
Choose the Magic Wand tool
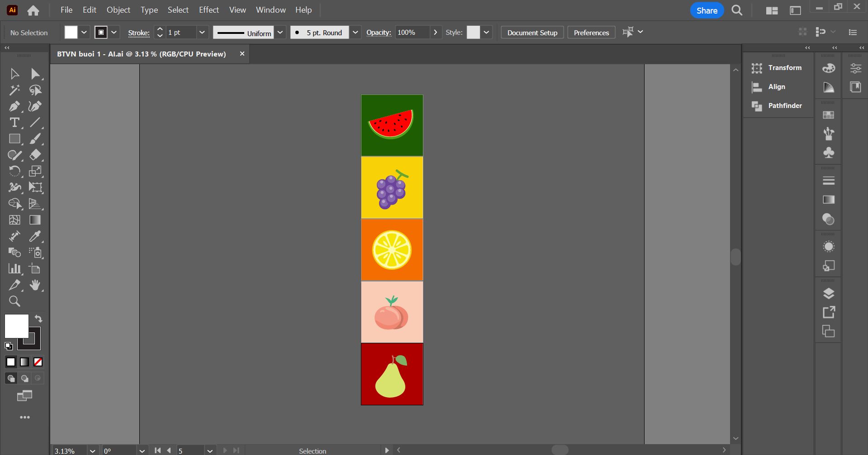14,90
